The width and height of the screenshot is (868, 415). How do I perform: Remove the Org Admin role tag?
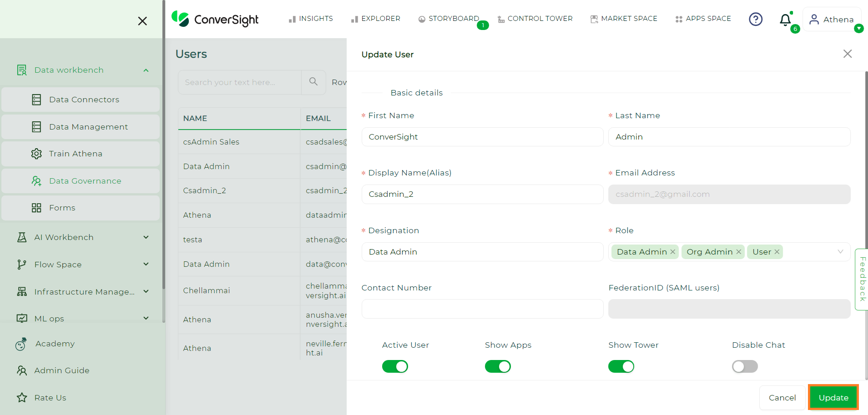click(x=739, y=252)
